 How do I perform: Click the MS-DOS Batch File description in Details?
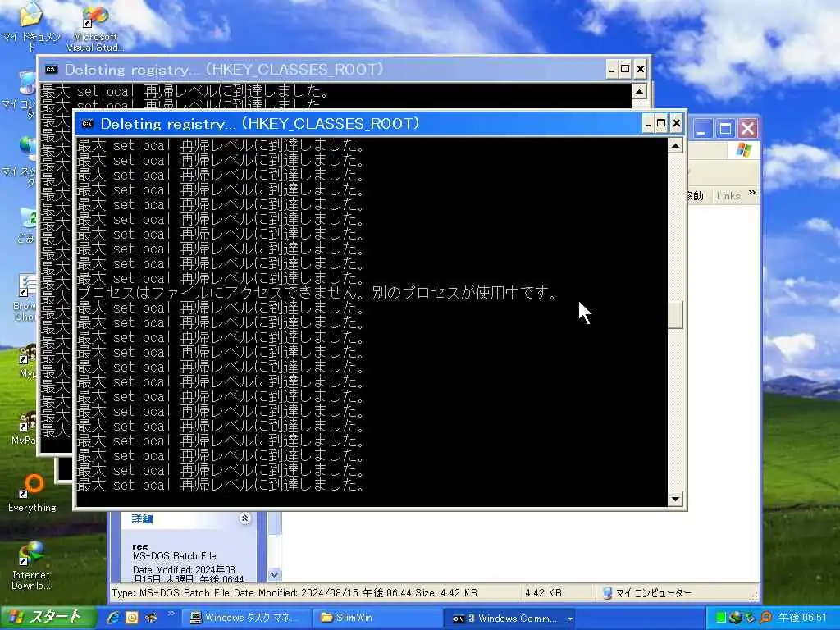coord(174,556)
